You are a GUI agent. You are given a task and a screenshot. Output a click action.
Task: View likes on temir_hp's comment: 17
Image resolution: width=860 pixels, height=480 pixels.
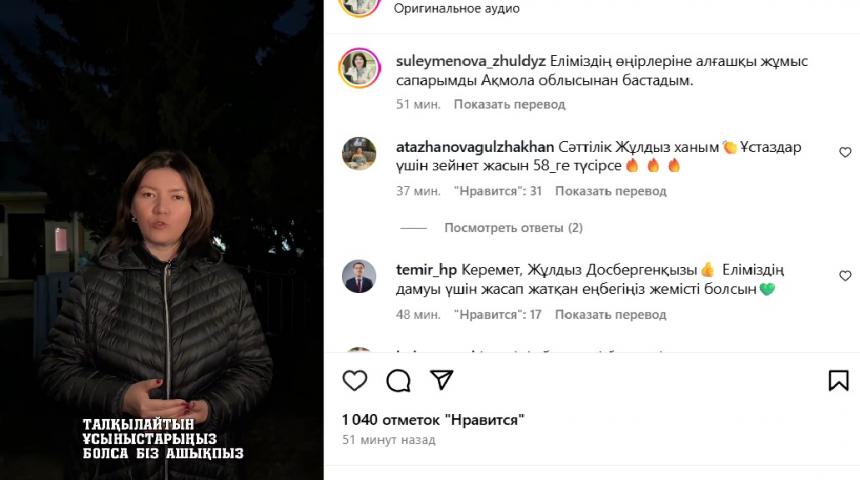(497, 314)
